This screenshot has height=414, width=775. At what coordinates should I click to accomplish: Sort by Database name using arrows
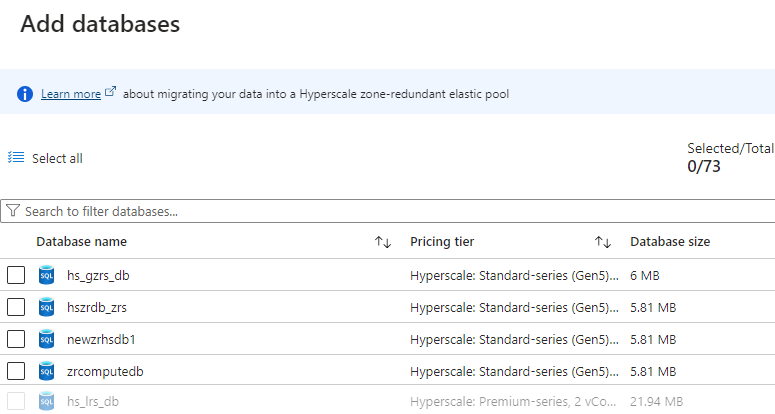(x=382, y=242)
